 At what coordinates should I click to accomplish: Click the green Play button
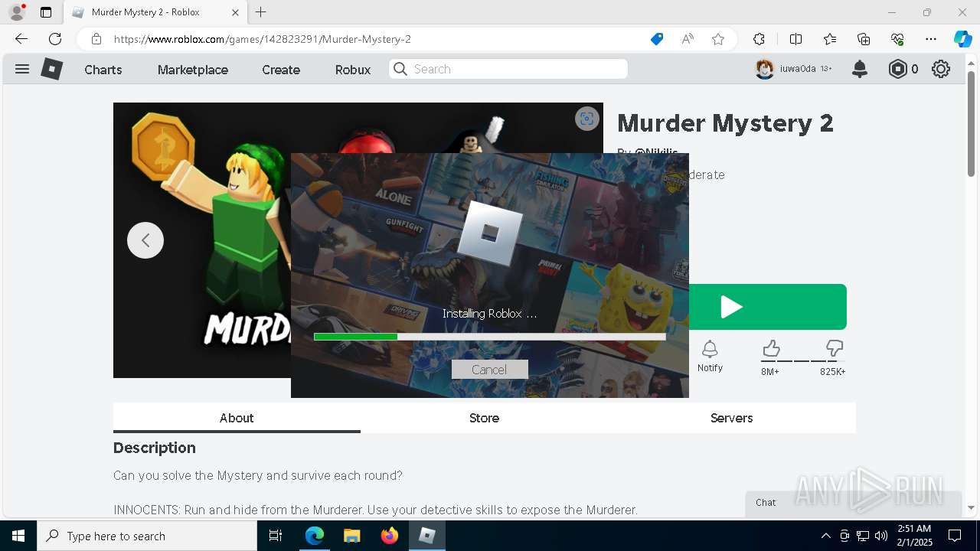(768, 307)
